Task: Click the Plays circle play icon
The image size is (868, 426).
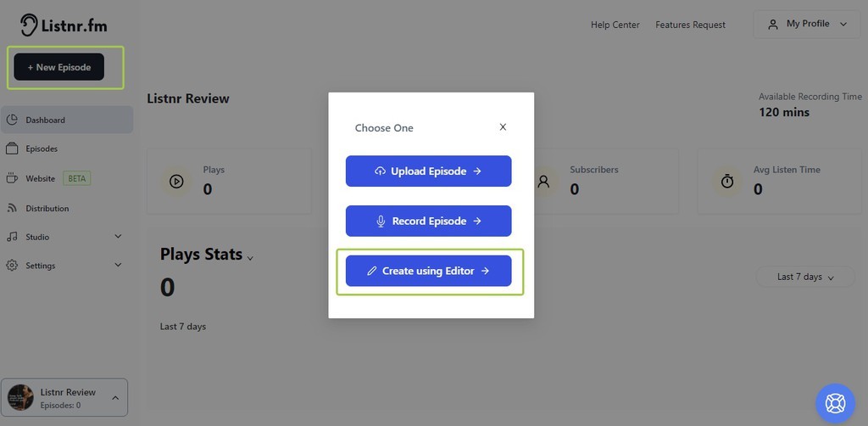Action: 176,181
